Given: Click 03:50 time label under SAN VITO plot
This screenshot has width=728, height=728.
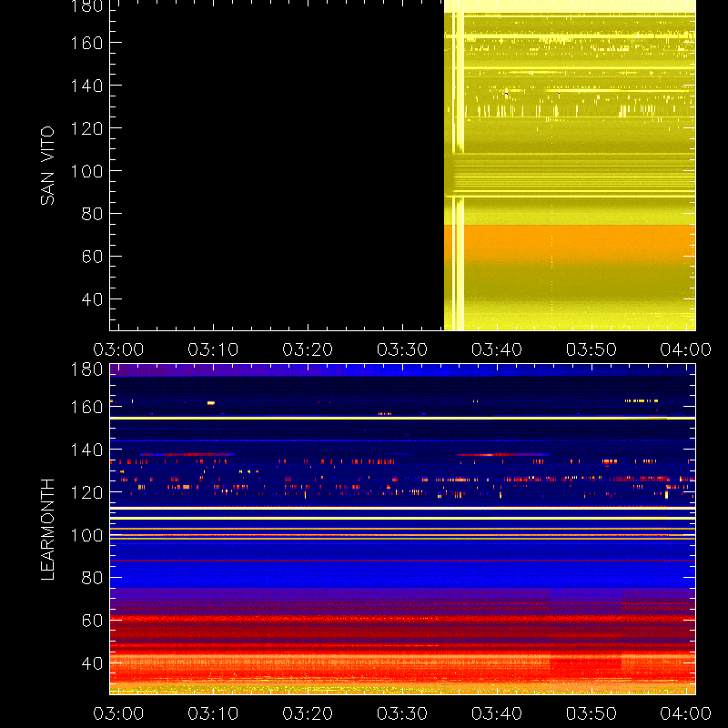Looking at the screenshot, I should point(591,349).
